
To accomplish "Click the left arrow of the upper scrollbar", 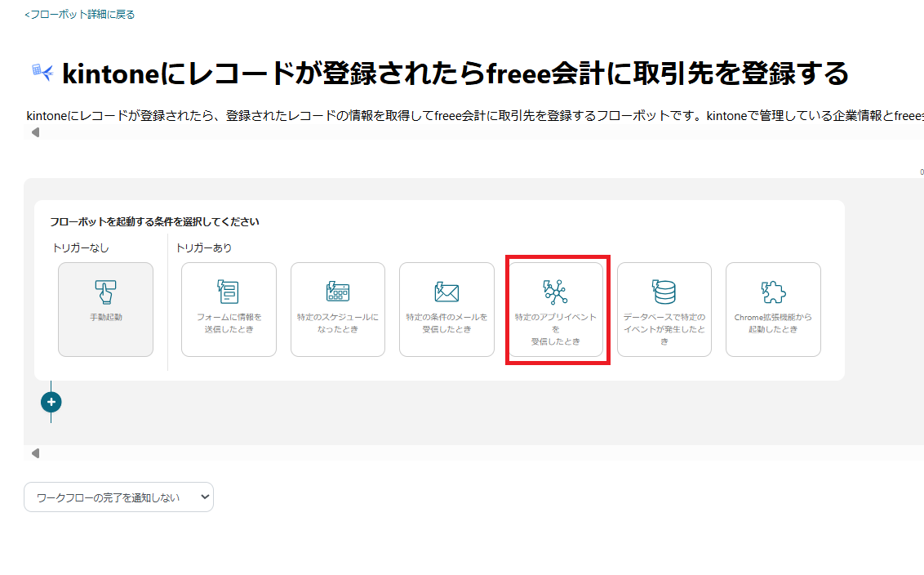I will 33,131.
